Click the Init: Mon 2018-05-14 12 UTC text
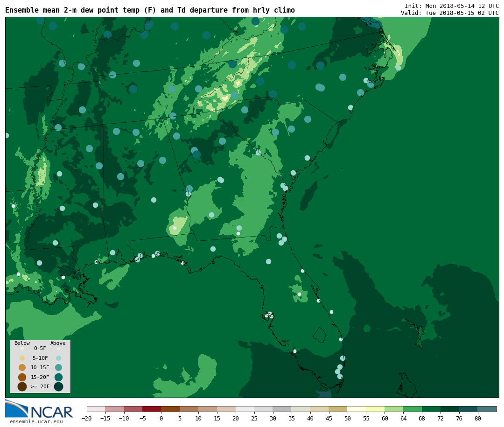Screen dimensions: 504x427 tap(452, 6)
